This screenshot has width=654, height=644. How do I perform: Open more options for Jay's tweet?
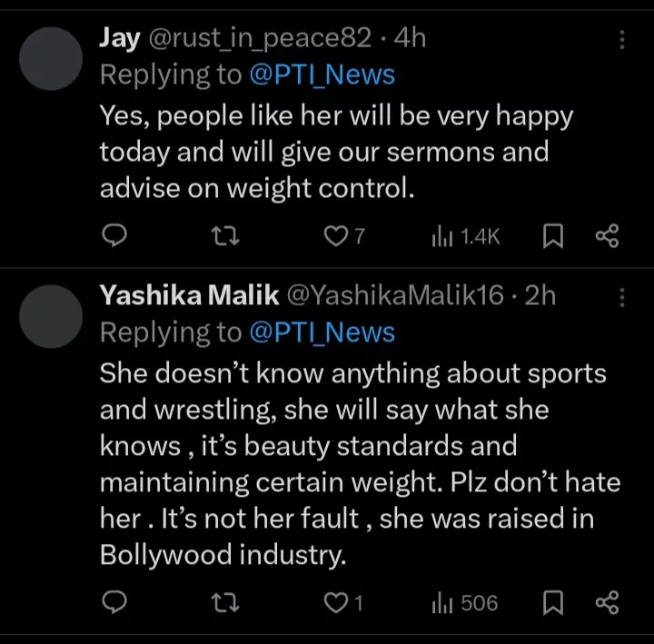click(x=622, y=39)
